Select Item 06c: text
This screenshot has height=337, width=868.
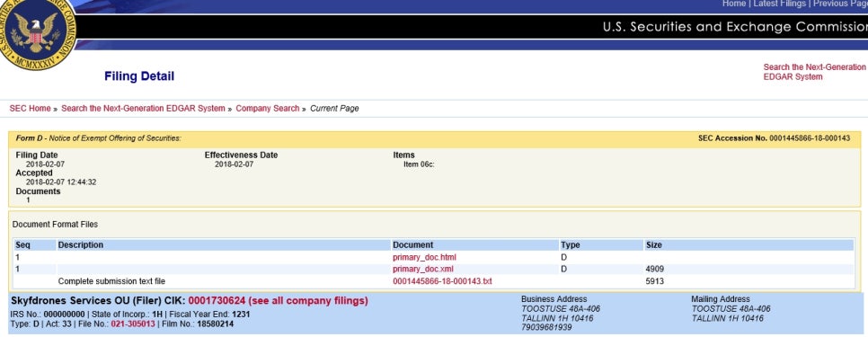tap(419, 164)
